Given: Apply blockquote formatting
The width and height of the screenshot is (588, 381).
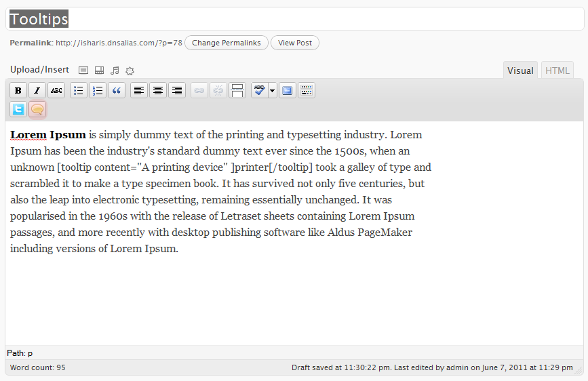Looking at the screenshot, I should coord(117,90).
